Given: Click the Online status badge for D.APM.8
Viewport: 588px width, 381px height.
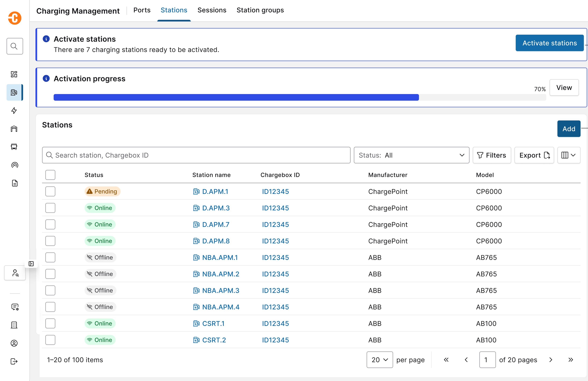Looking at the screenshot, I should tap(100, 241).
